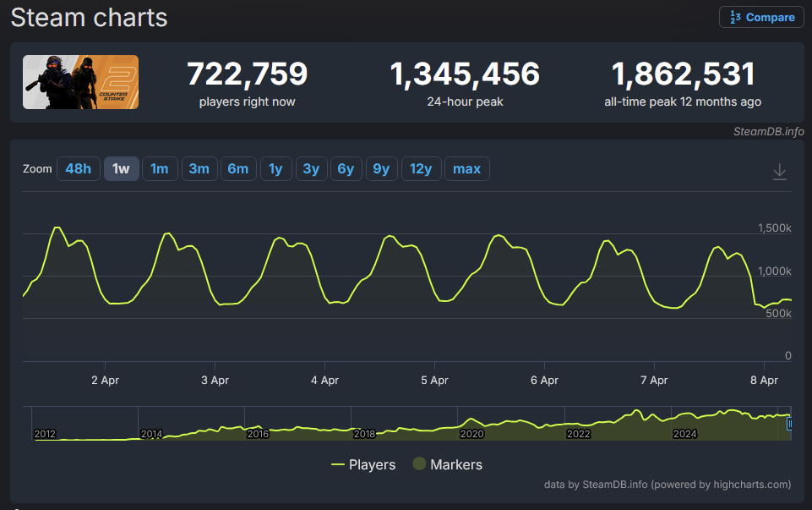The width and height of the screenshot is (812, 510).
Task: Open the Compare button
Action: pos(761,17)
